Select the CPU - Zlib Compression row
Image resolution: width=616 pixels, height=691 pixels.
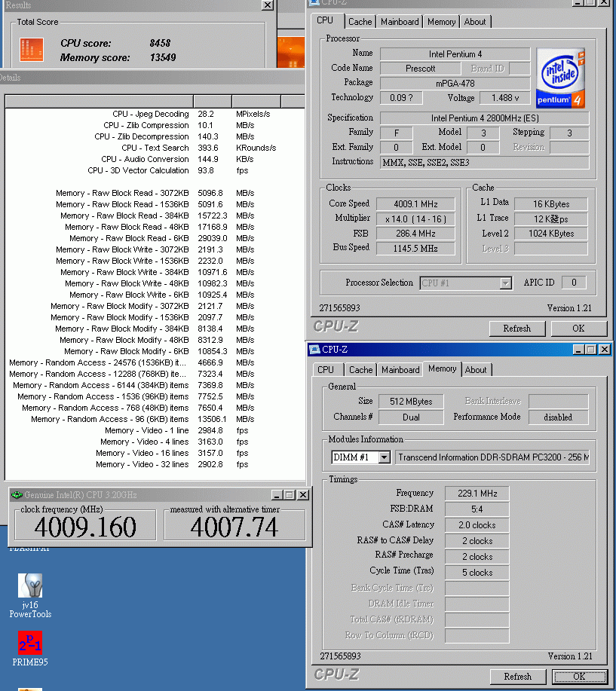(155, 125)
